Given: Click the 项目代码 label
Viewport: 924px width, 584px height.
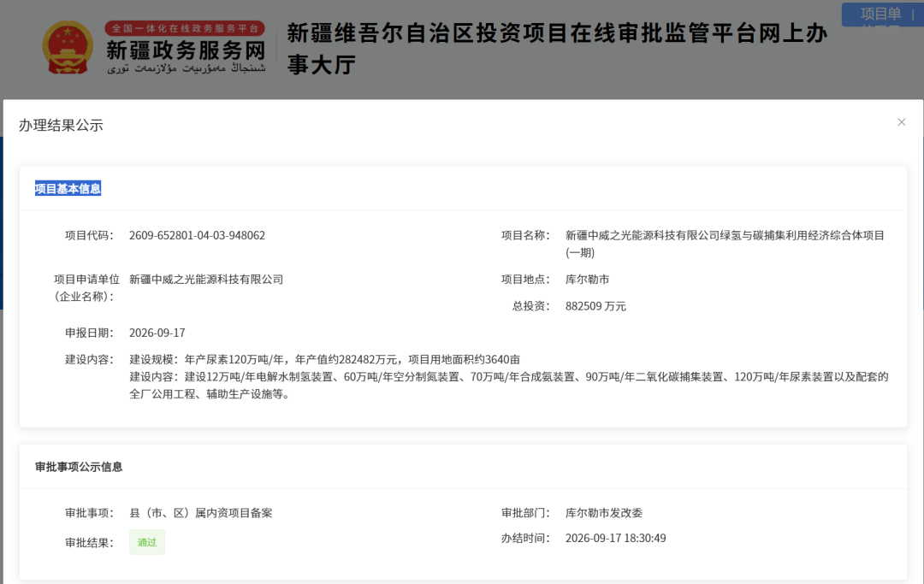Looking at the screenshot, I should click(x=89, y=235).
